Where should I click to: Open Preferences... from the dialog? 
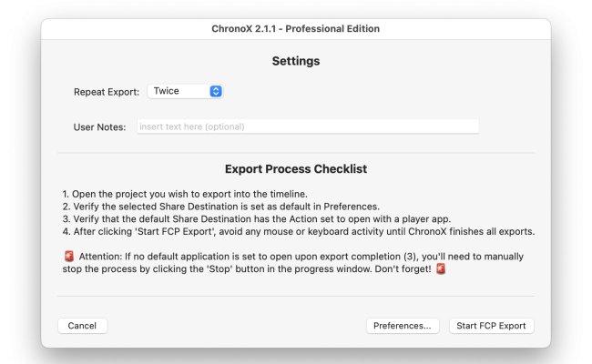tap(403, 326)
